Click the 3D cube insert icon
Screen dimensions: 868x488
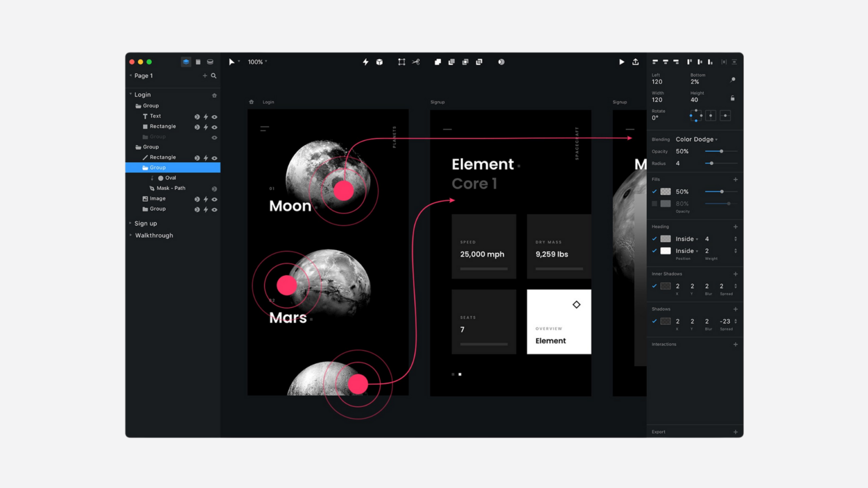coord(379,62)
